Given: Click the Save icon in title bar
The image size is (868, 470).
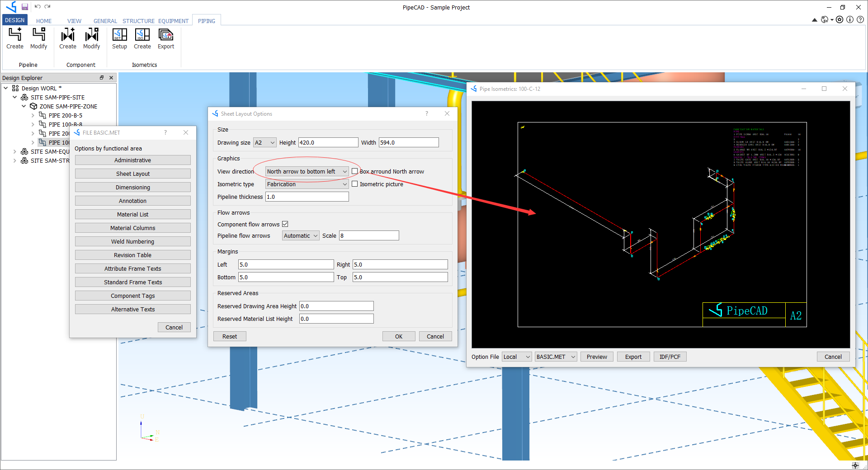Looking at the screenshot, I should click(25, 7).
